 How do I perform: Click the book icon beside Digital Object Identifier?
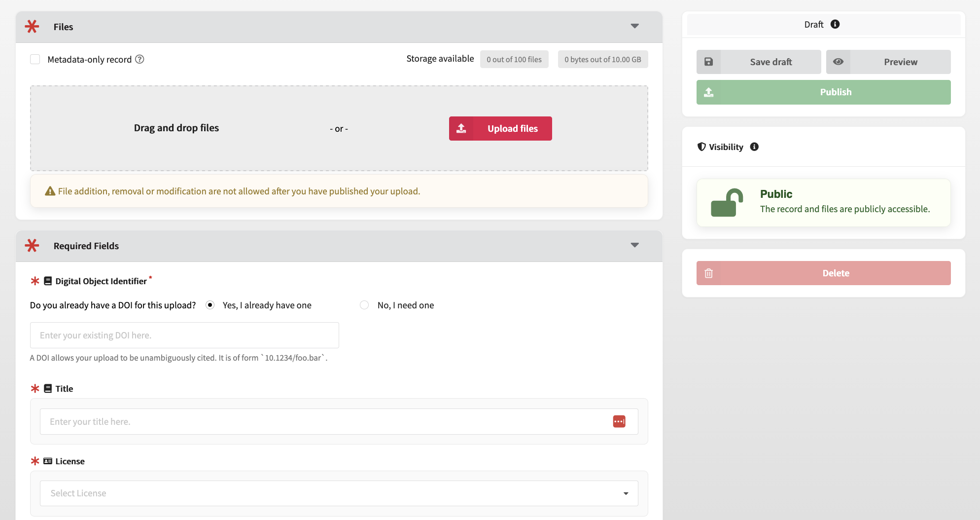coord(48,281)
